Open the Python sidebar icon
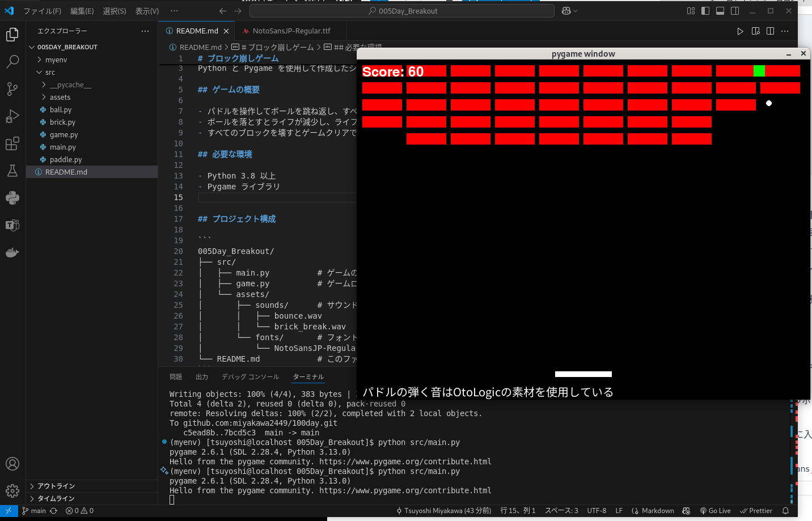The image size is (812, 521). 12,198
